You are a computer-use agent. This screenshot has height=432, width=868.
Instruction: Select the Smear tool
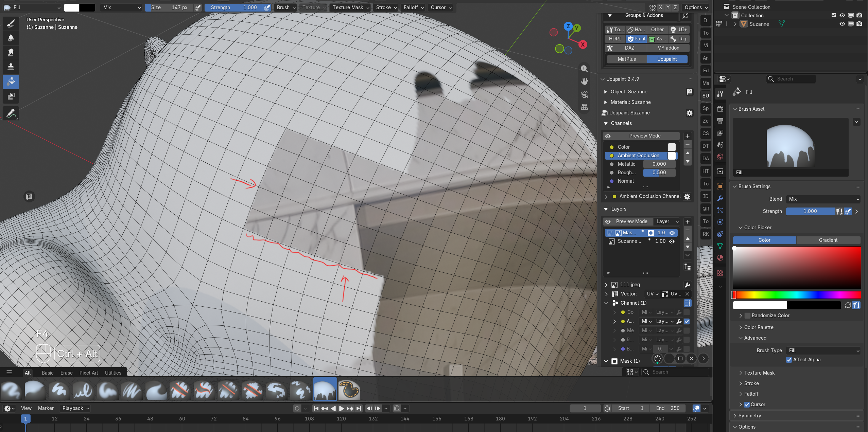coord(11,53)
